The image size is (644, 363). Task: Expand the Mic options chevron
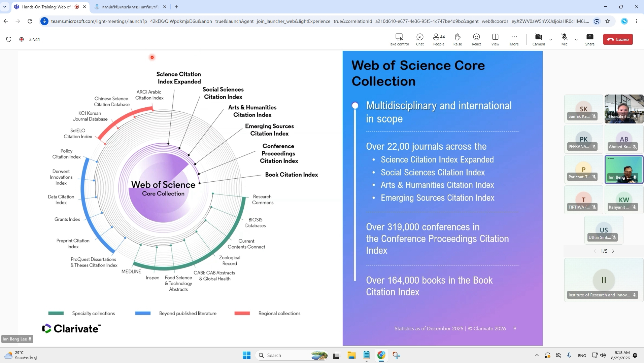click(576, 39)
